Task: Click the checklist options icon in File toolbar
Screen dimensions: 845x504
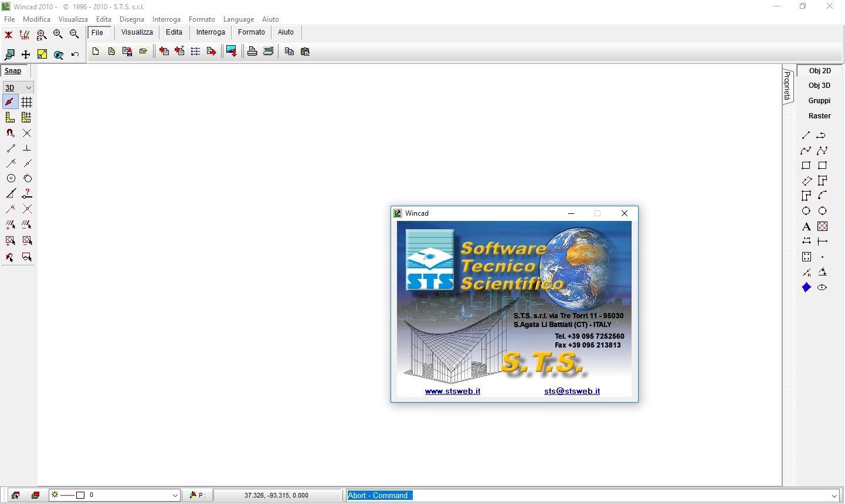Action: [x=195, y=52]
